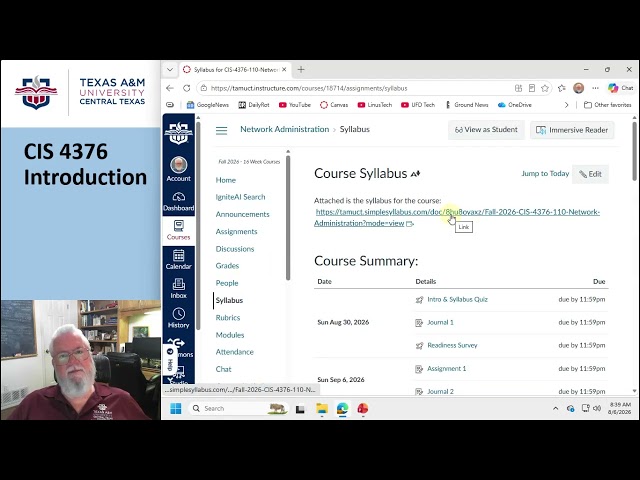Screen dimensions: 640x480
Task: Open Rubrics in course menu
Action: [228, 318]
